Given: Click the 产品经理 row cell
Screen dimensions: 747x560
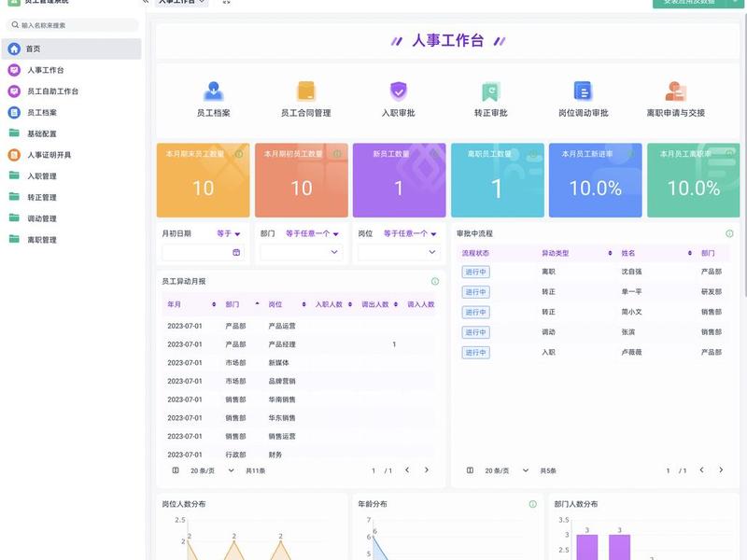Looking at the screenshot, I should (282, 344).
